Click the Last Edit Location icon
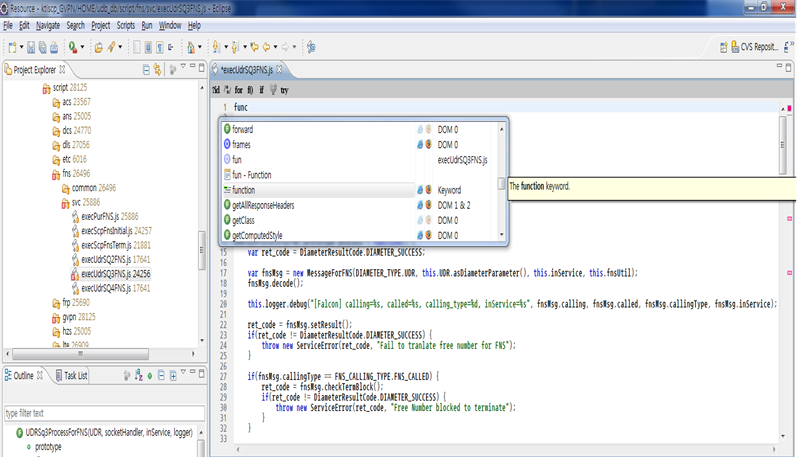Image resolution: width=797 pixels, height=457 pixels. tap(255, 47)
